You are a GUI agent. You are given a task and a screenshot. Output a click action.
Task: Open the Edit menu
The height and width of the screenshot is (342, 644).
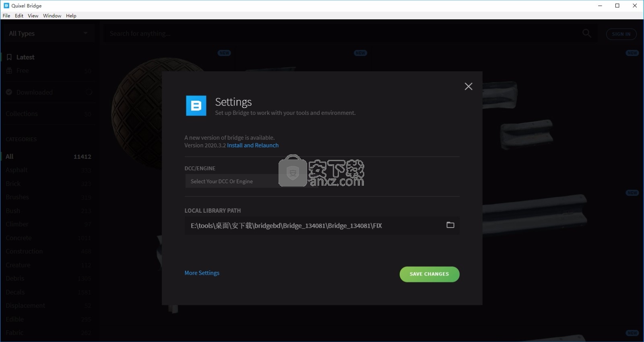coord(19,16)
